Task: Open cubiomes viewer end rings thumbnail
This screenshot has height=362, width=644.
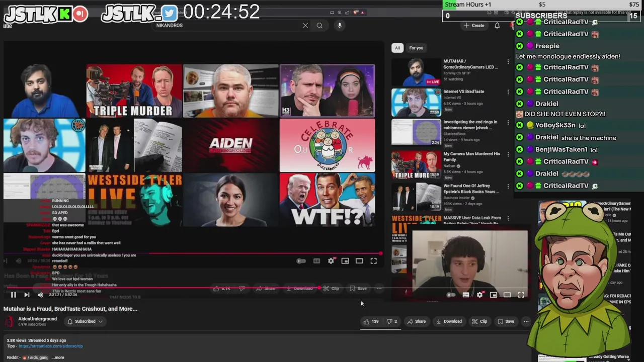Action: (x=416, y=132)
